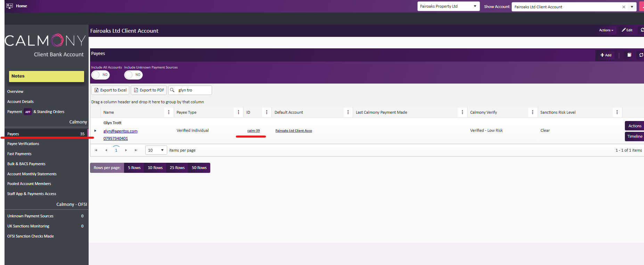This screenshot has width=644, height=265.
Task: Open Payee Verifications in sidebar
Action: pos(23,144)
